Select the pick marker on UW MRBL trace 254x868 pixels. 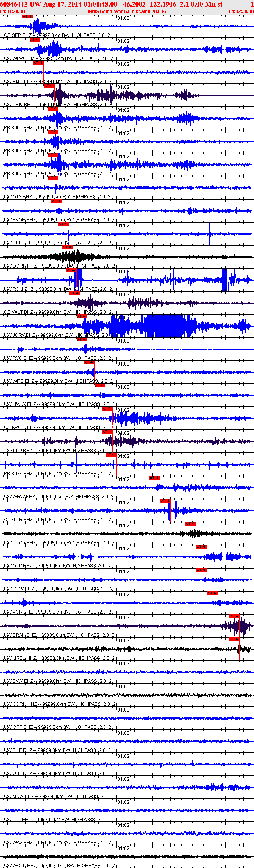[234, 639]
